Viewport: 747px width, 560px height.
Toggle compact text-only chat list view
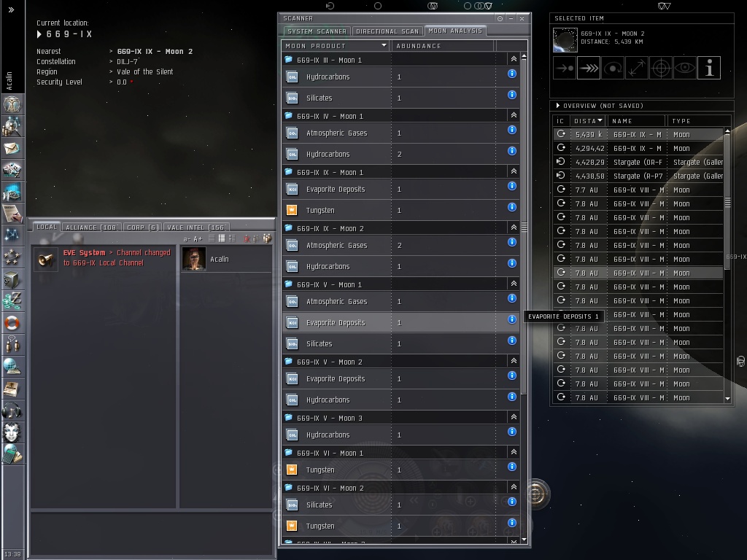point(212,238)
